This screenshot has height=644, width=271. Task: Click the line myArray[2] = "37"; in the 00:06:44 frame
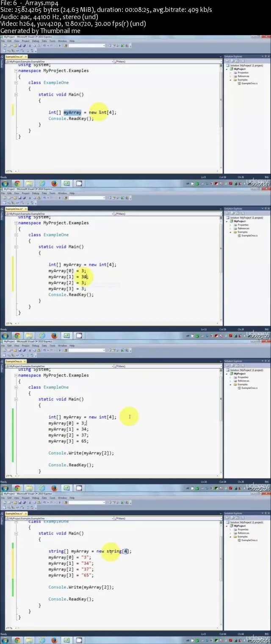pos(71,569)
